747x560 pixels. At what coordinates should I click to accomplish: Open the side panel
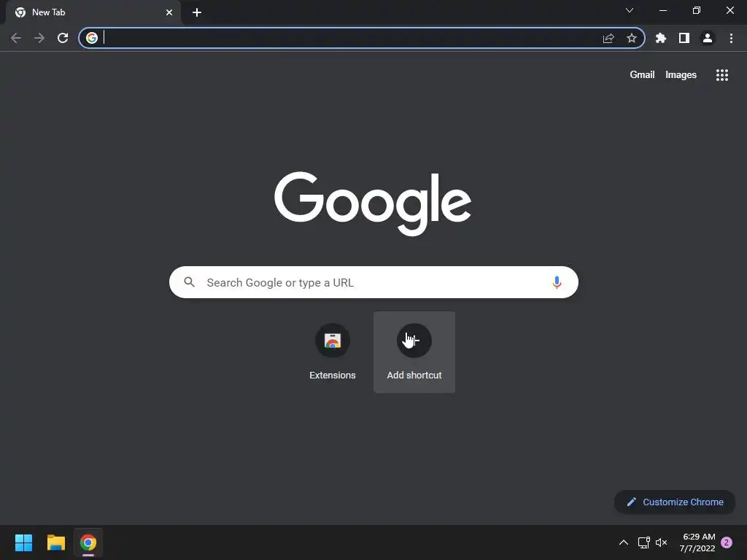684,38
